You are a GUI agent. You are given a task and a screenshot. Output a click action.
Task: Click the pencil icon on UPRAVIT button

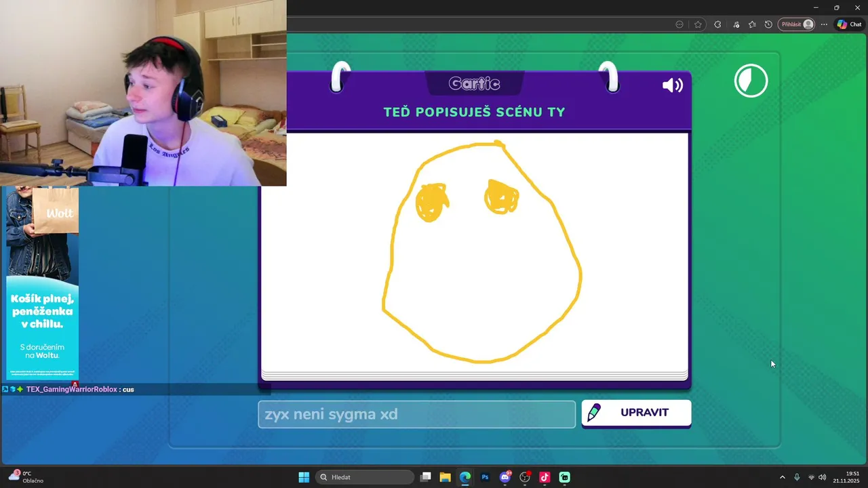point(594,412)
